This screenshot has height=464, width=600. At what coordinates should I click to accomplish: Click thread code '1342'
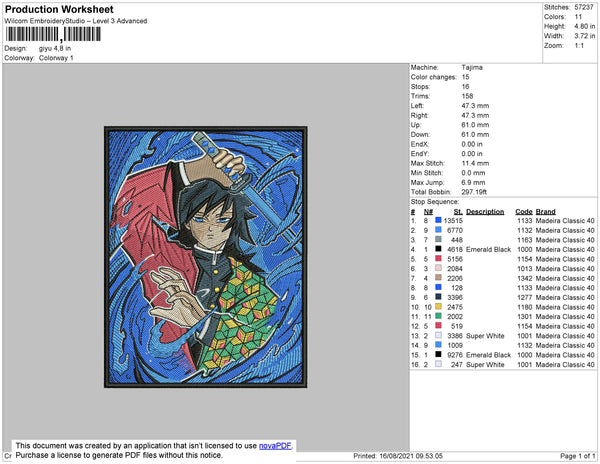point(525,278)
